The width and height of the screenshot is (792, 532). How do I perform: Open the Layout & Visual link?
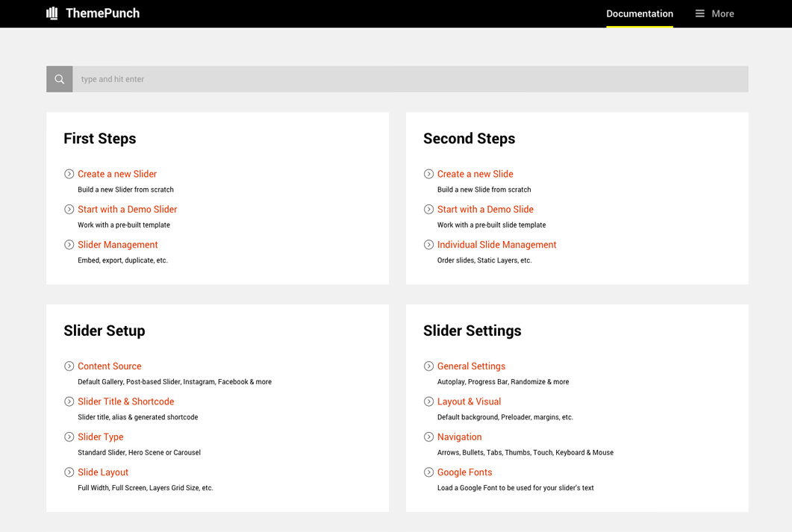click(470, 401)
